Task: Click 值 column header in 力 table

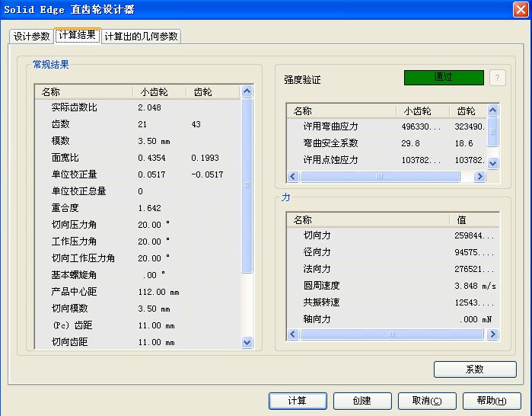Action: pyautogui.click(x=474, y=220)
